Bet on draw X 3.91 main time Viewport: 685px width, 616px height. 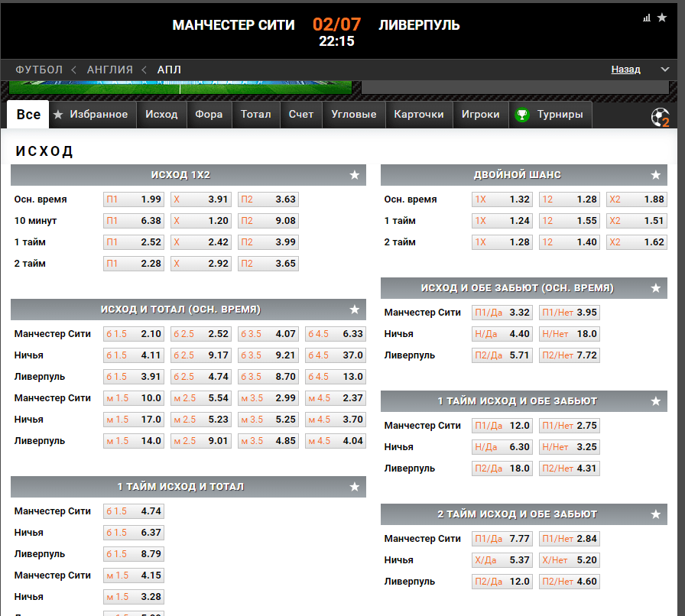pyautogui.click(x=201, y=199)
